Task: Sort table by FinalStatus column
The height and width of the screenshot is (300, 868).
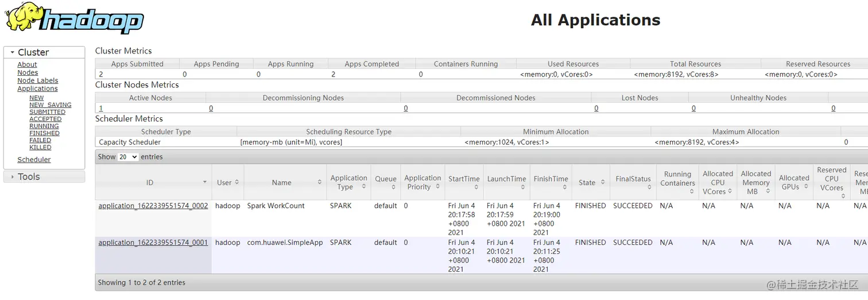Action: pyautogui.click(x=633, y=183)
